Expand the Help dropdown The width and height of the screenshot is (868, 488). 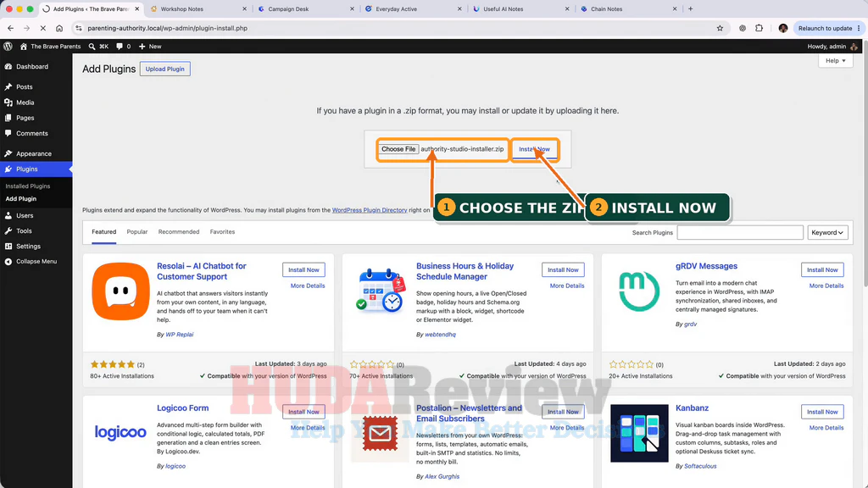835,61
